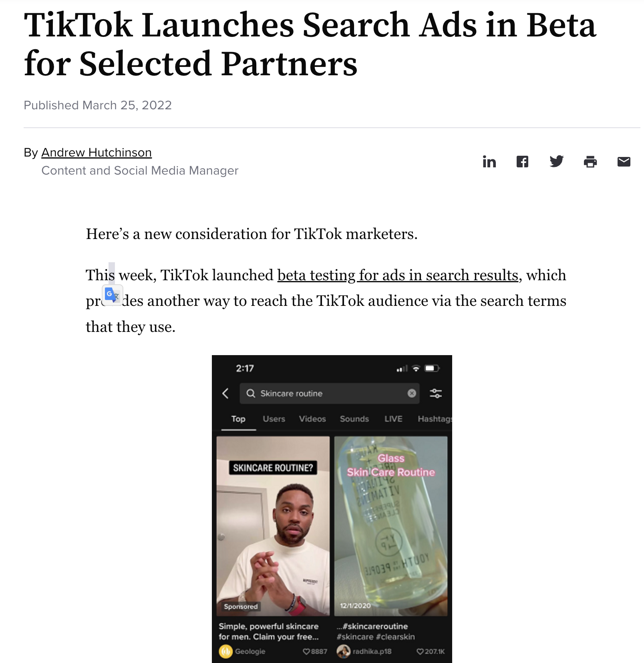Click the print article icon
Screen dimensions: 644x663
pos(590,162)
